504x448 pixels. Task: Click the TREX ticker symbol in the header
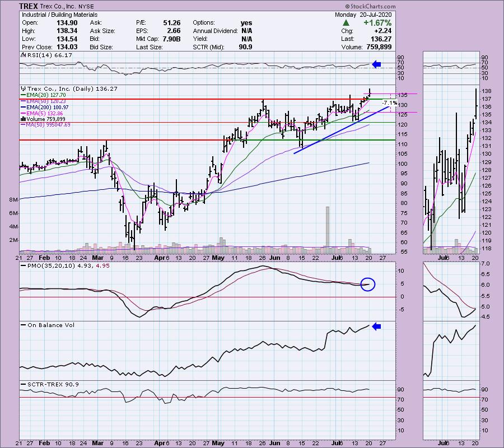click(29, 6)
